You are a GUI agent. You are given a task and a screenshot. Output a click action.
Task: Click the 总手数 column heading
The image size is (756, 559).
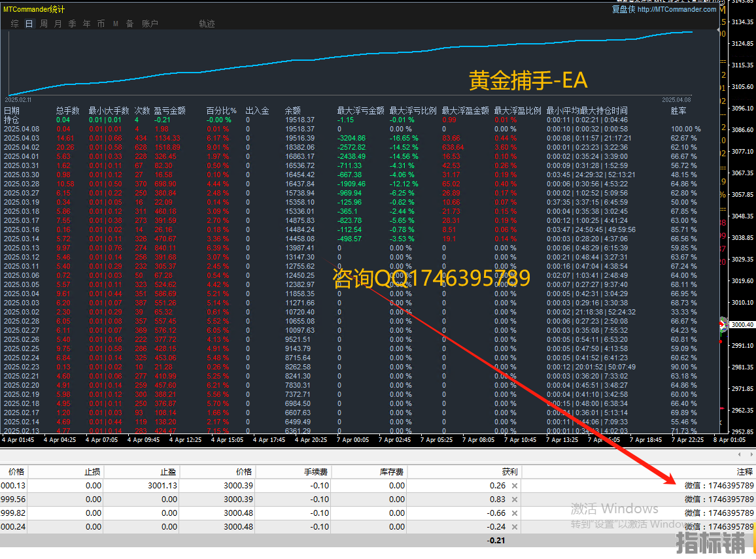tap(67, 111)
